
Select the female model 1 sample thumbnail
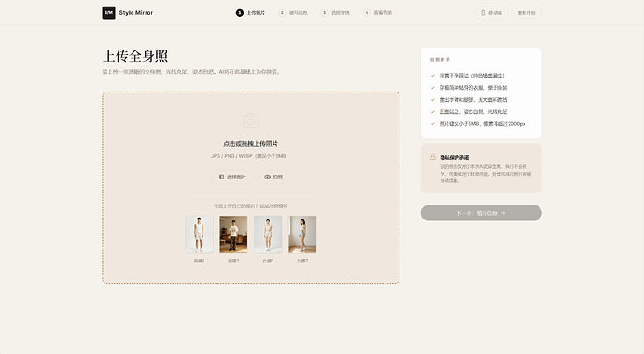(268, 234)
